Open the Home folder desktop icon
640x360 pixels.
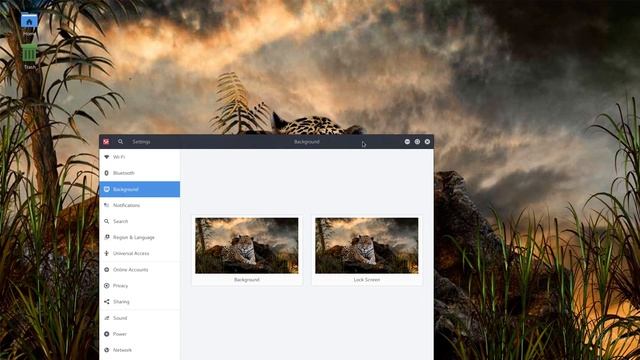click(29, 21)
